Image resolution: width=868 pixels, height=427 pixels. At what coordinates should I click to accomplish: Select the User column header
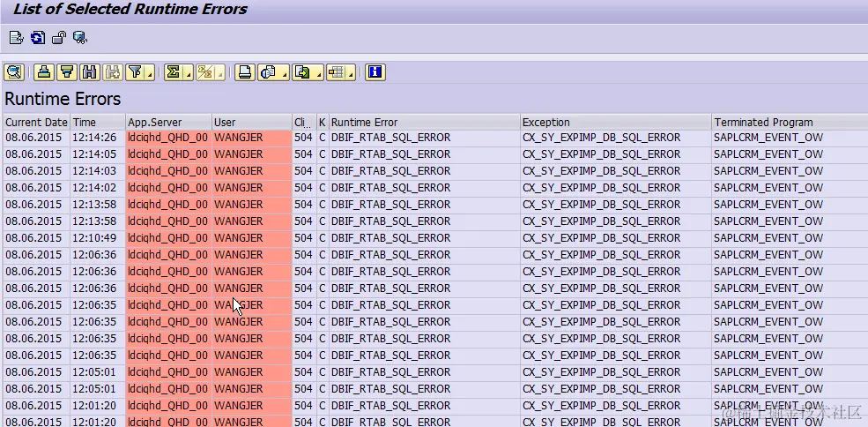pyautogui.click(x=252, y=122)
